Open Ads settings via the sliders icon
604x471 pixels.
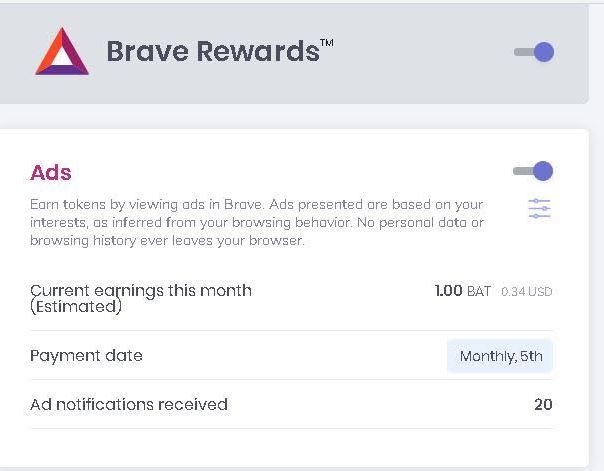539,208
